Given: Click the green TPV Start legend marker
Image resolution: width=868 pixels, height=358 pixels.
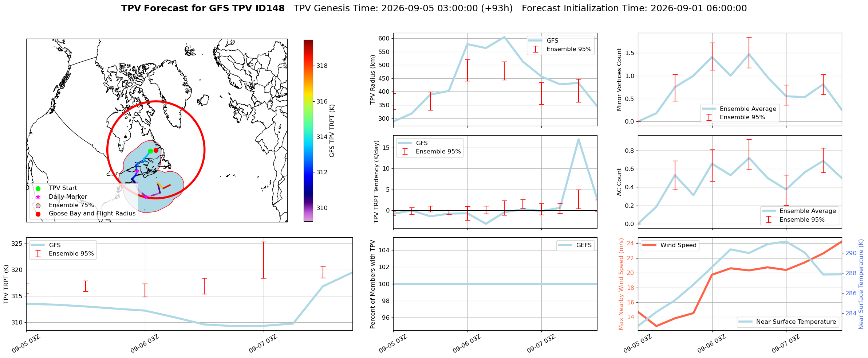Looking at the screenshot, I should click(x=38, y=188).
